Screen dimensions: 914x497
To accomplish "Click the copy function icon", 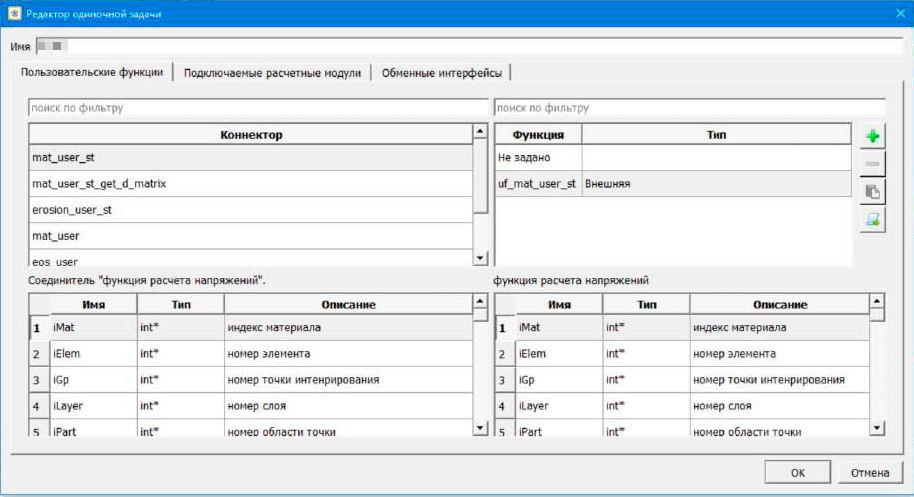I will 873,193.
